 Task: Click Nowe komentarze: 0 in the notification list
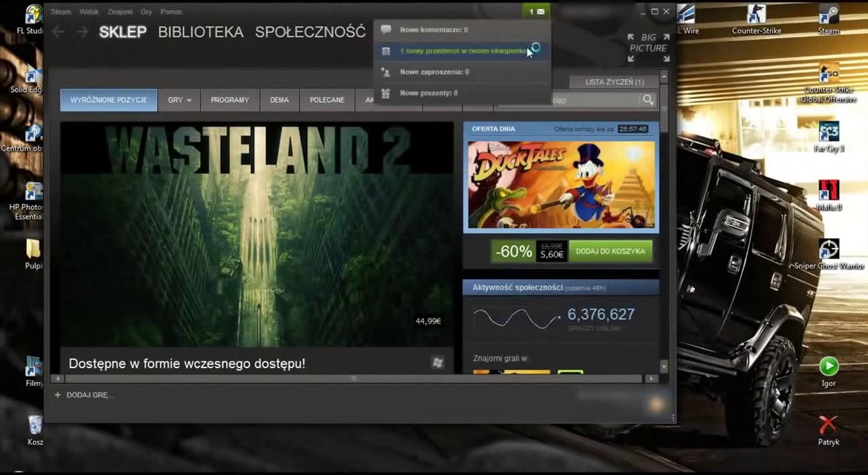pyautogui.click(x=462, y=30)
